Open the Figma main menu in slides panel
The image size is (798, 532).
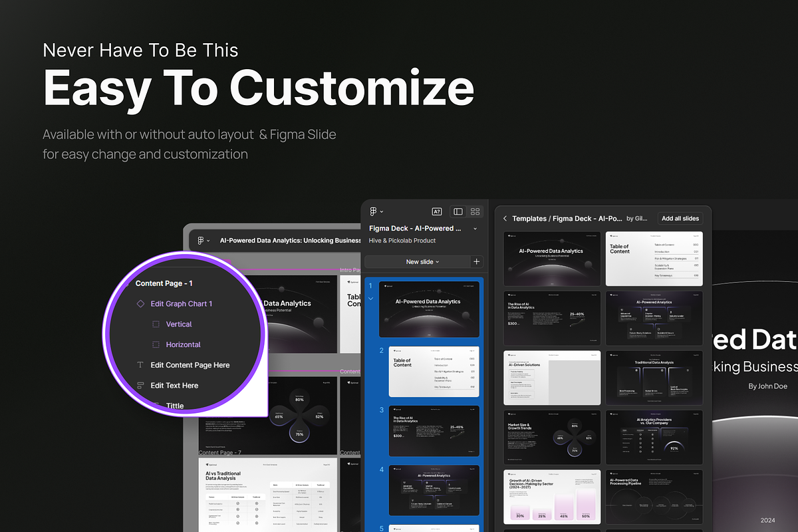coord(376,211)
